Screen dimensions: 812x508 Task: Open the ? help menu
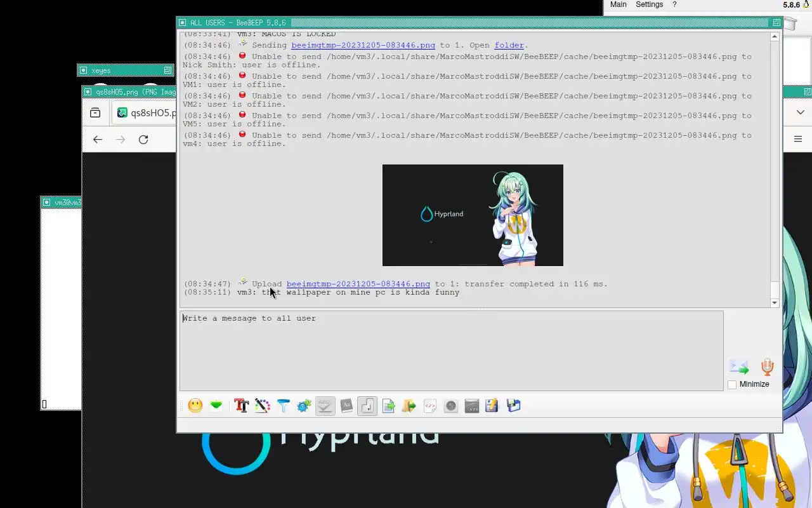tap(674, 4)
